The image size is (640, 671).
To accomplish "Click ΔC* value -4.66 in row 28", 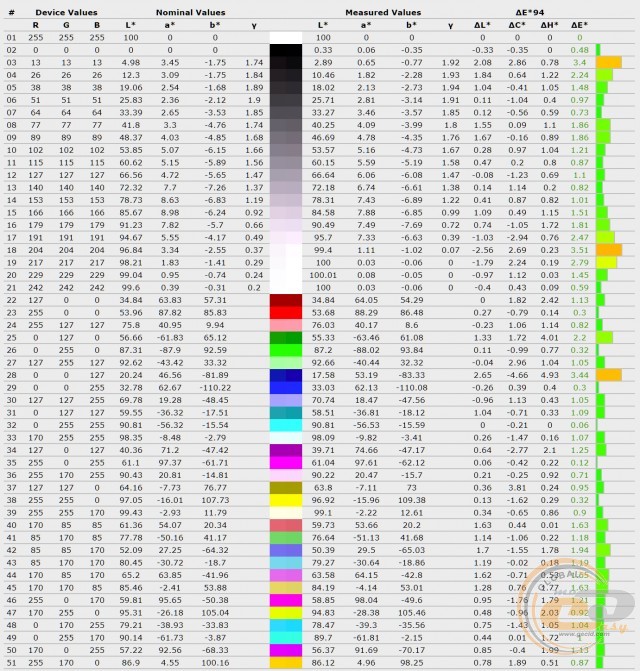I will [x=517, y=375].
